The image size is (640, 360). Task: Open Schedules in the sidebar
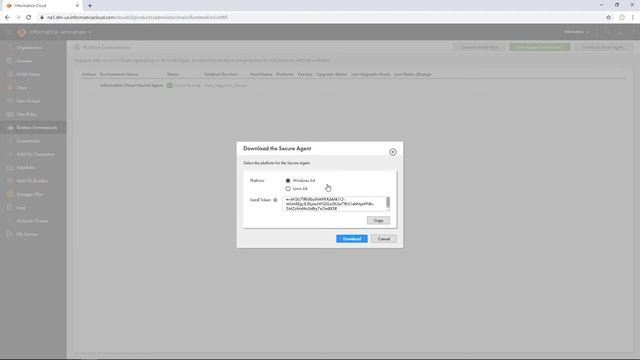(26, 167)
